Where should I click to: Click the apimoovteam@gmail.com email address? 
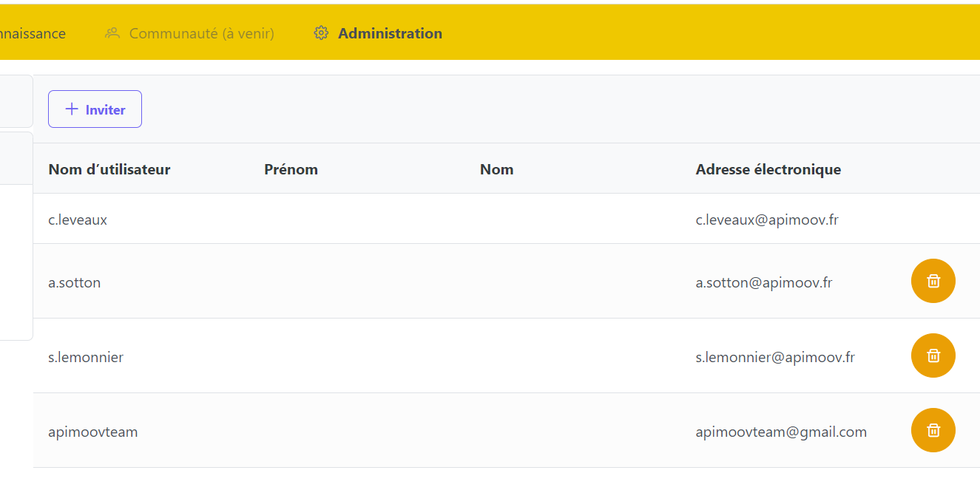coord(781,432)
